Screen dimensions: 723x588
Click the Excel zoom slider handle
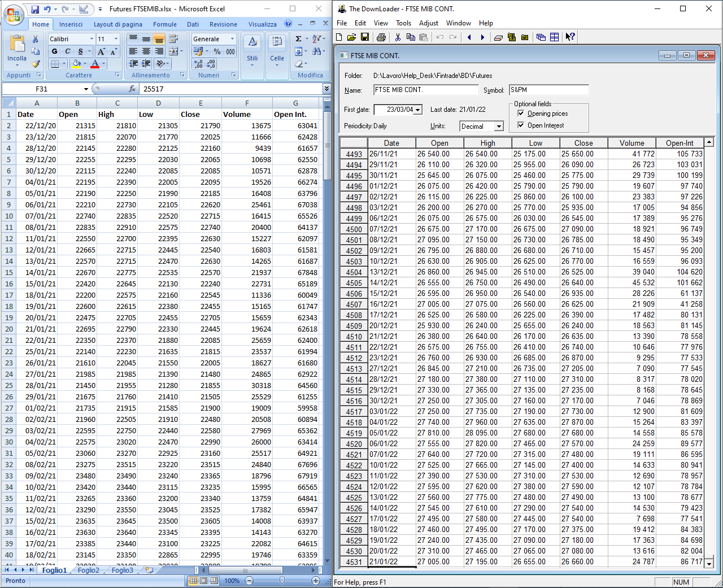282,581
